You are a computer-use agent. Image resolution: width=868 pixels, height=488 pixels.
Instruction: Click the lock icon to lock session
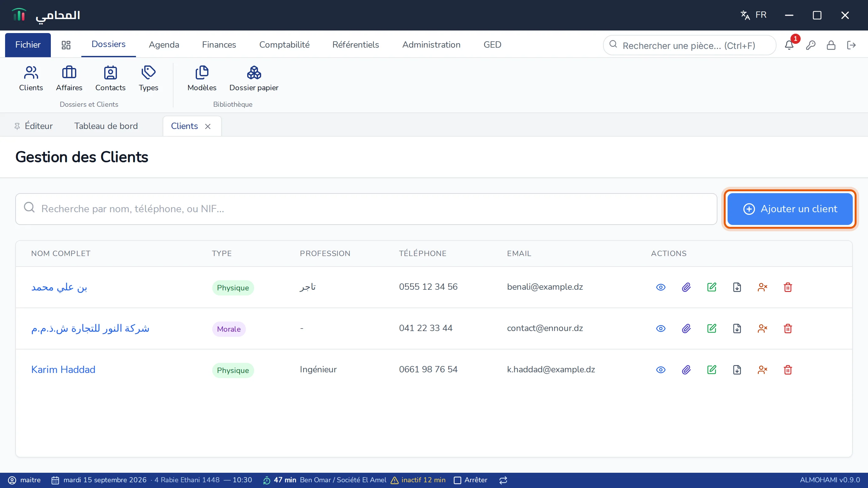(831, 45)
